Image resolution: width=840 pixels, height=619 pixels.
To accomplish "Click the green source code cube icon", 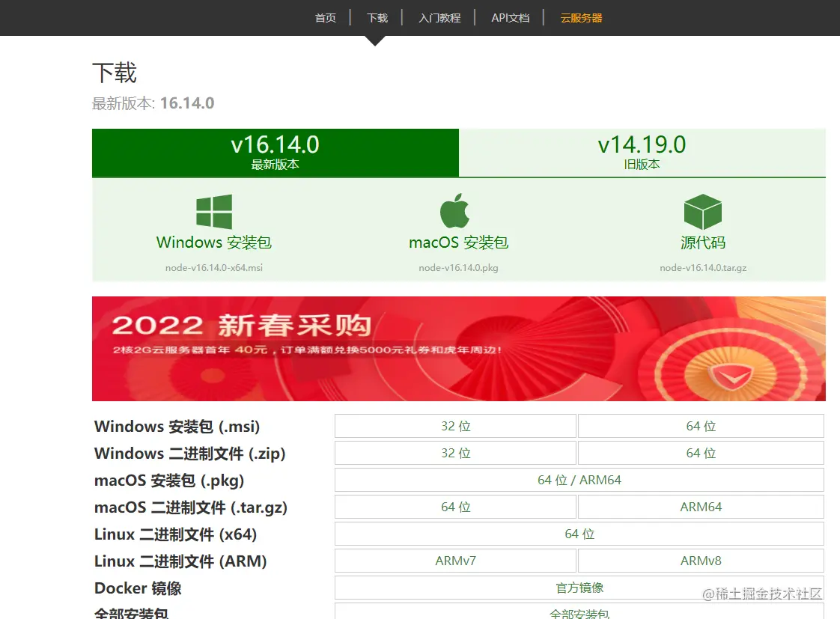I will pyautogui.click(x=703, y=212).
